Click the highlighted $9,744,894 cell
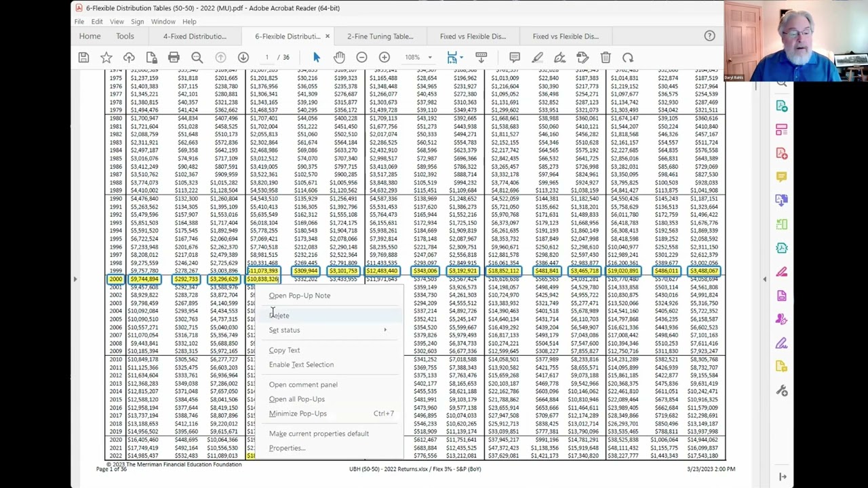Viewport: 868px width, 488px height. [x=144, y=279]
